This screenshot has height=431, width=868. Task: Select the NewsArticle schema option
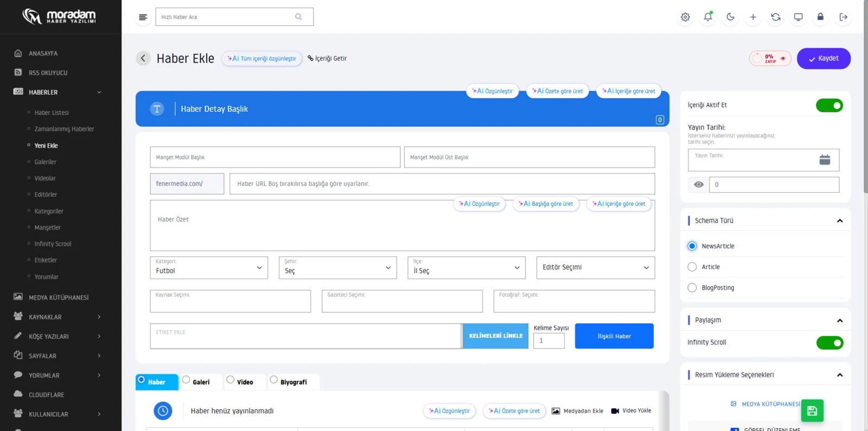point(692,246)
